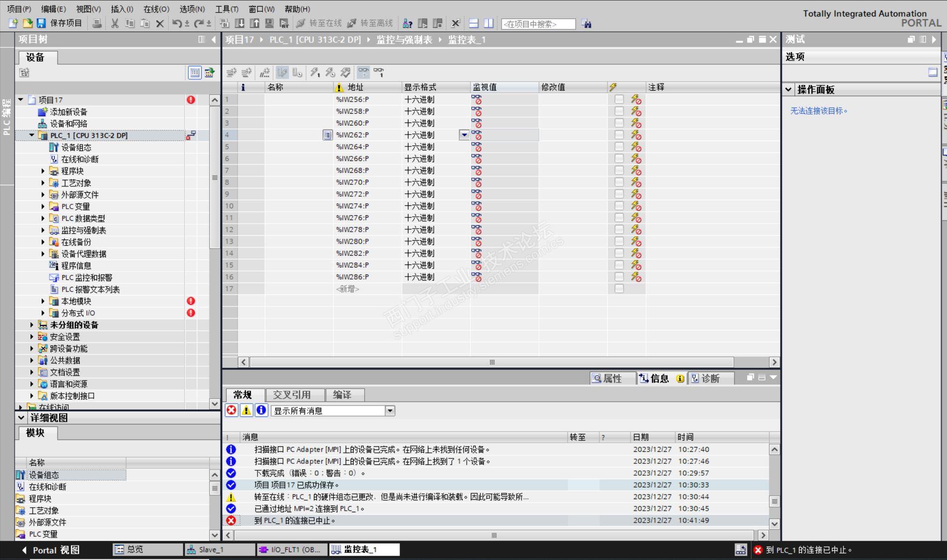Select the 设备组态 tree item
The width and height of the screenshot is (947, 560).
(76, 147)
